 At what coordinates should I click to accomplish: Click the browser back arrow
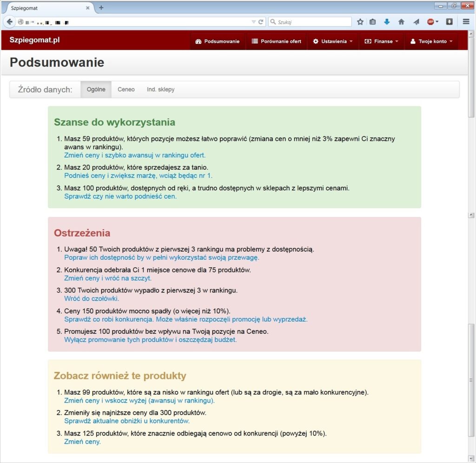(x=10, y=22)
